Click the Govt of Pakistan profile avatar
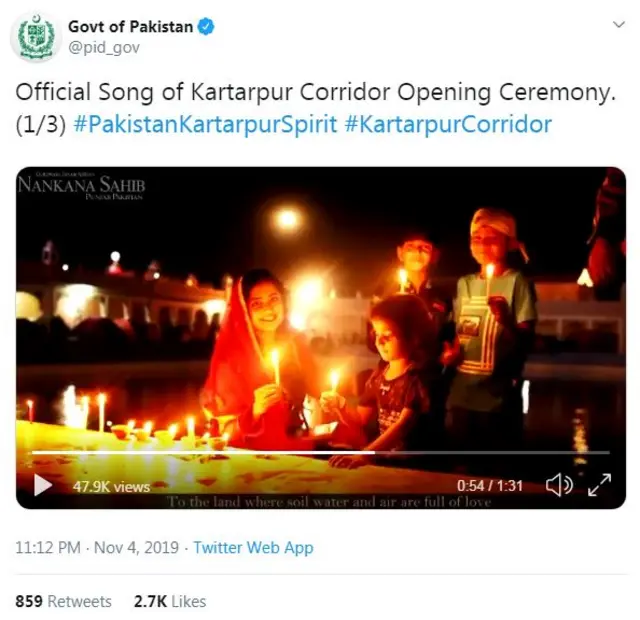This screenshot has width=640, height=620. click(x=36, y=37)
